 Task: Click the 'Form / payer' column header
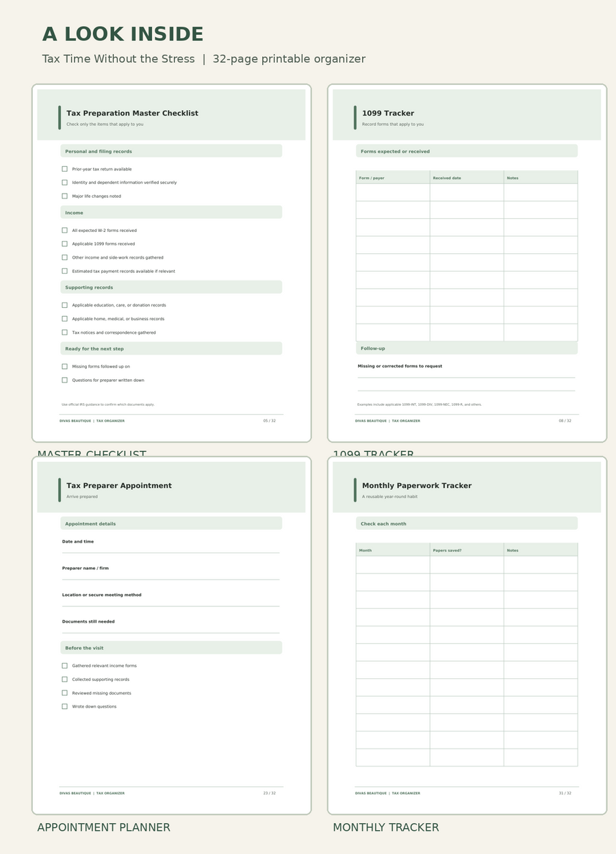(393, 177)
